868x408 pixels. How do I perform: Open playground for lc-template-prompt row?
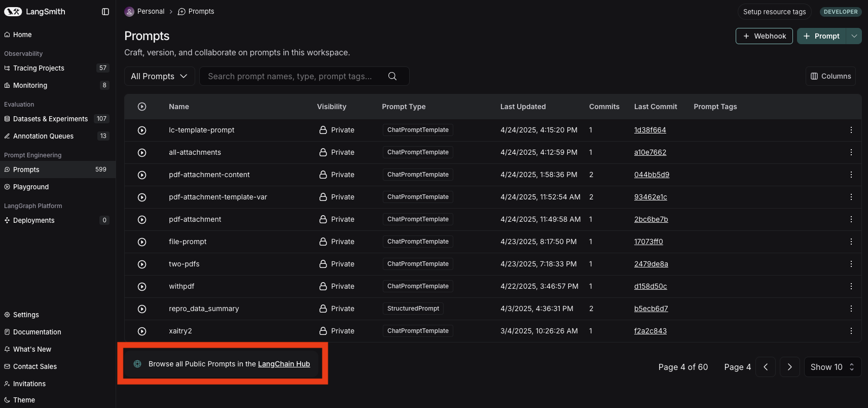click(x=142, y=130)
